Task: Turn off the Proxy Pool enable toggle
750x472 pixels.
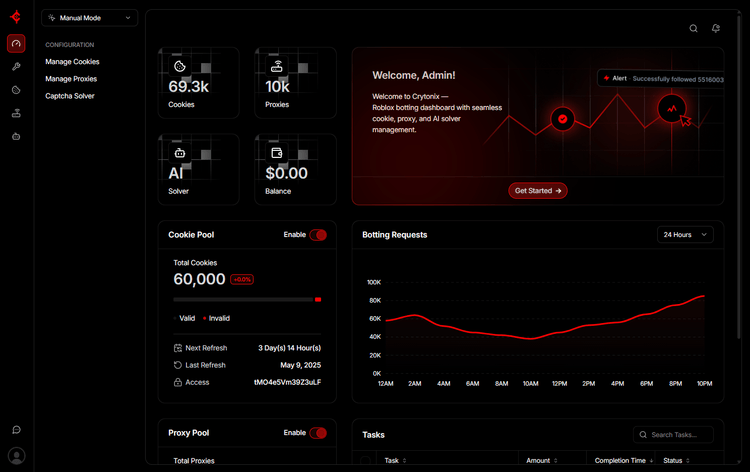Action: click(x=318, y=433)
